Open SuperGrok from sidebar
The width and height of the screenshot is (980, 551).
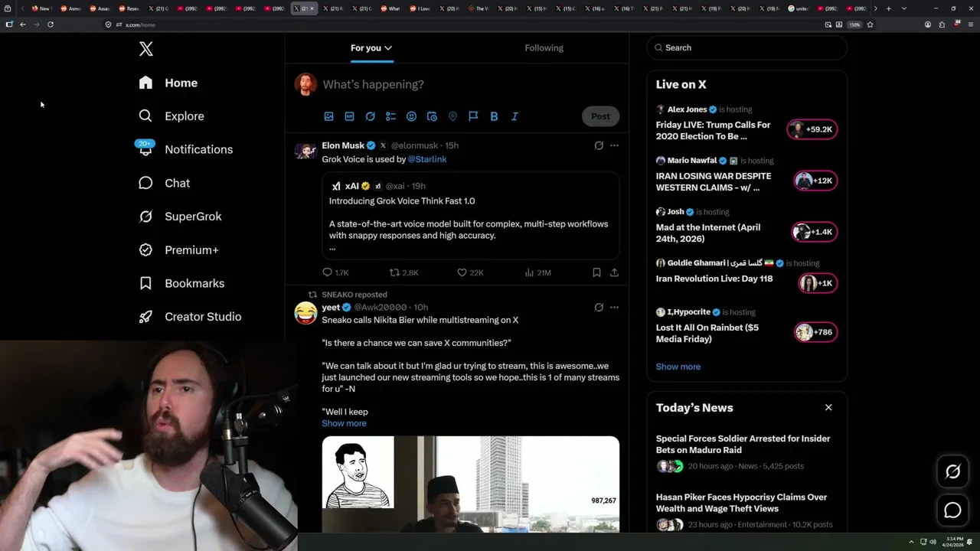click(180, 217)
